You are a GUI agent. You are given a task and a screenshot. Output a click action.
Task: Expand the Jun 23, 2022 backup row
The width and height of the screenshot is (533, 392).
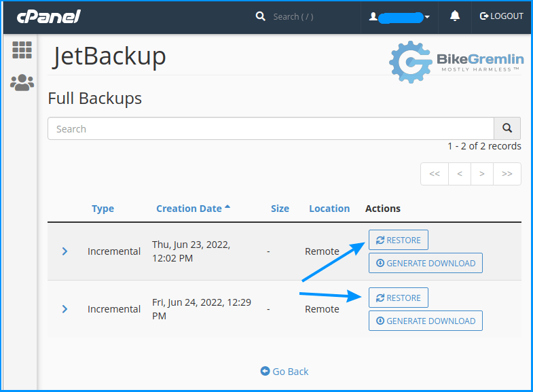pyautogui.click(x=65, y=251)
